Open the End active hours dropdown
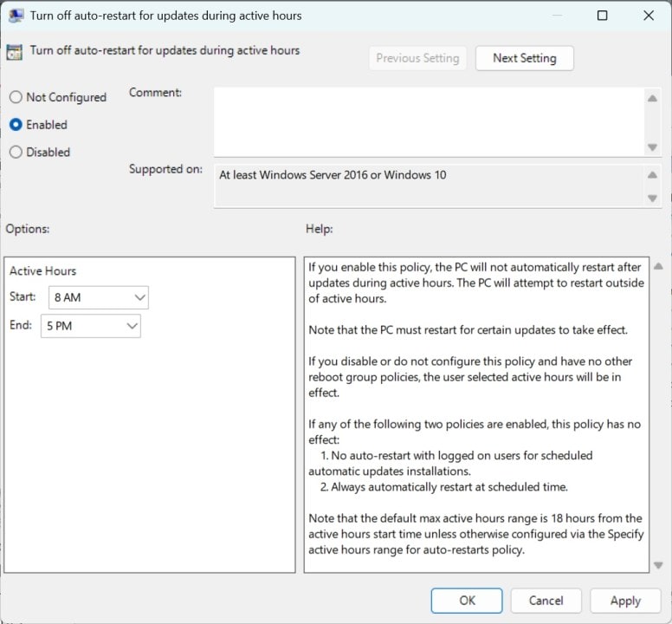The height and width of the screenshot is (624, 672). 90,326
